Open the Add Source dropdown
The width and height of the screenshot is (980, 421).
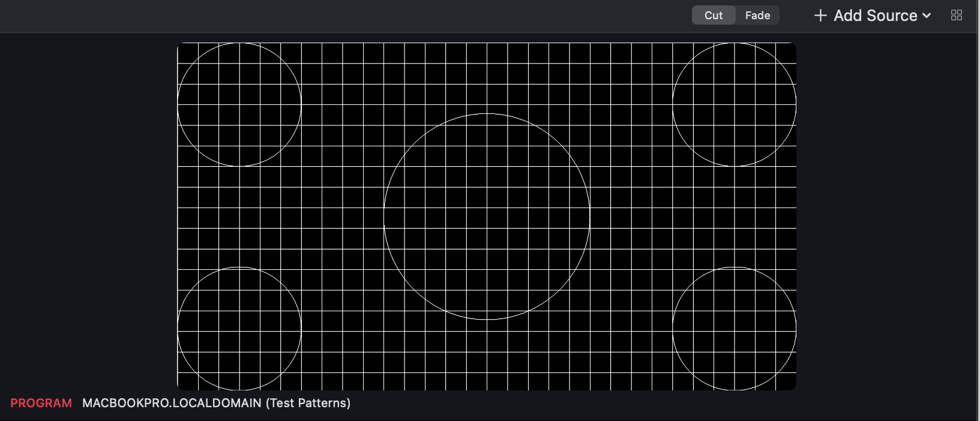pyautogui.click(x=873, y=16)
